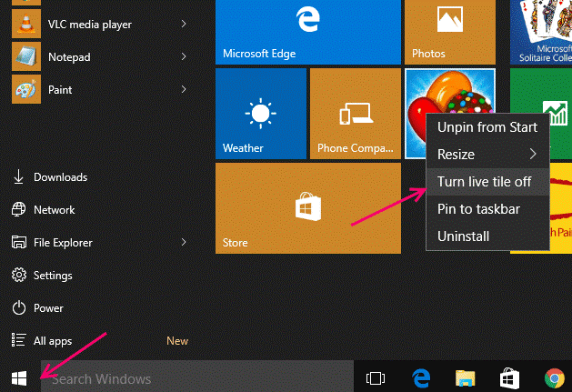
Task: Expand Notepad jump list arrow
Action: click(184, 56)
